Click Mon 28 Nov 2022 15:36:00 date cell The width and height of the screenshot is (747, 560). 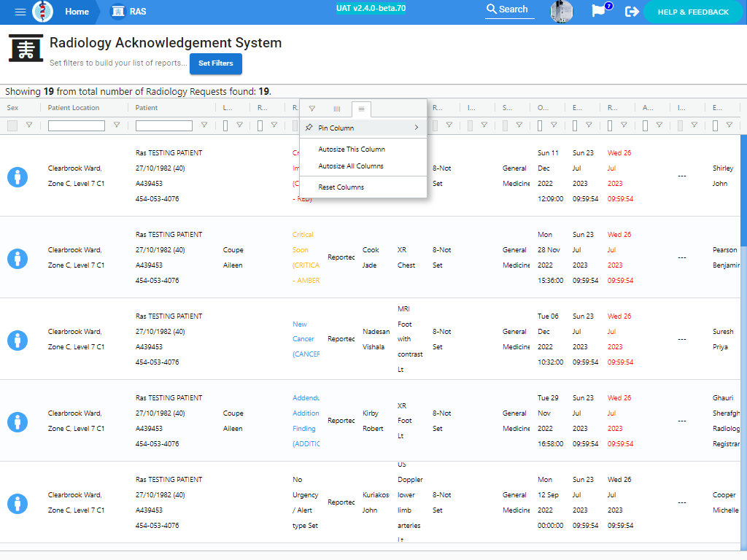[550, 257]
